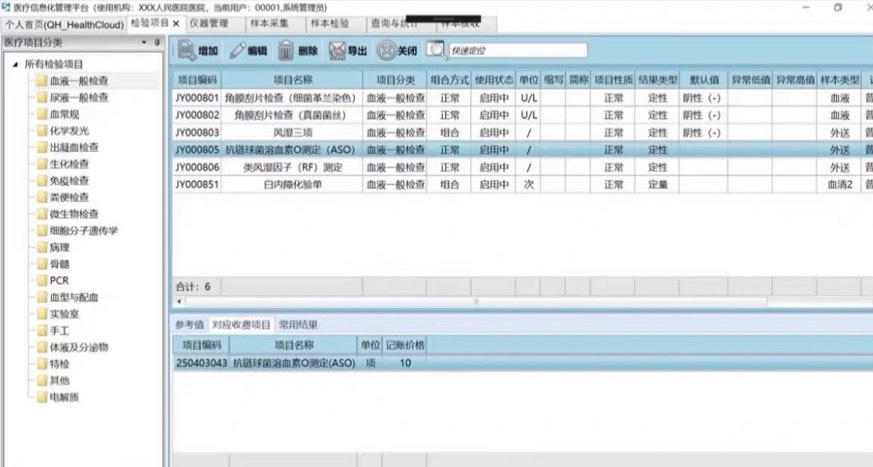Select 手工 folder icon
The image size is (873, 467).
click(42, 331)
